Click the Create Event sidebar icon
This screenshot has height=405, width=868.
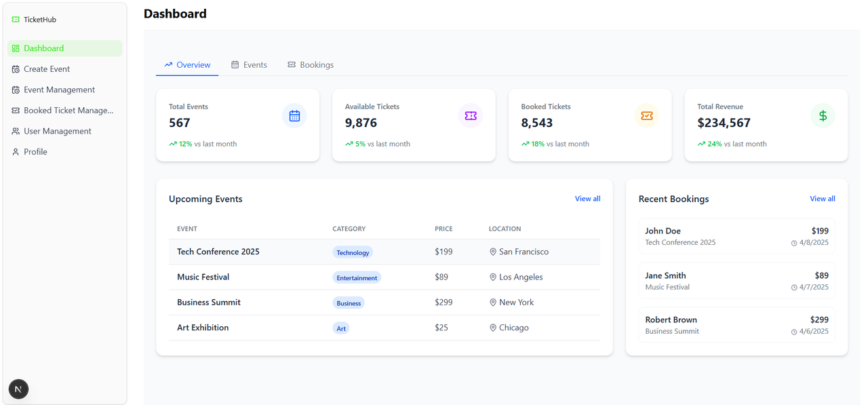point(16,69)
